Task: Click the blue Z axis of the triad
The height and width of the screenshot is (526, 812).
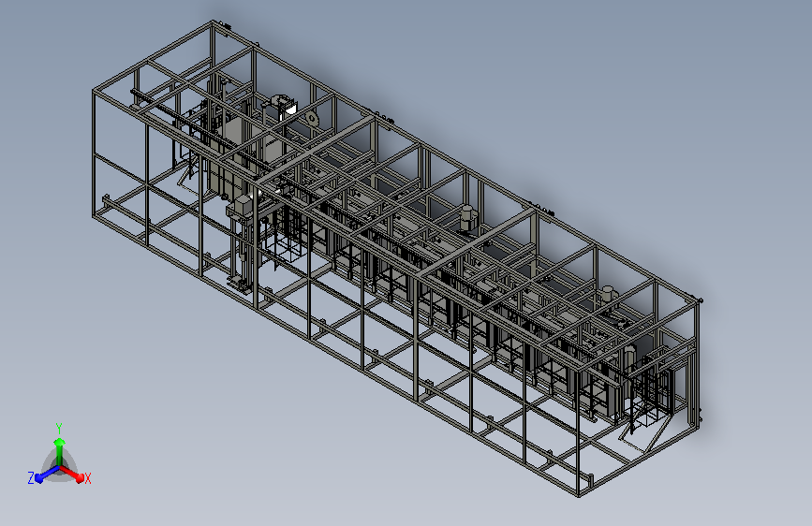Action: pyautogui.click(x=47, y=474)
